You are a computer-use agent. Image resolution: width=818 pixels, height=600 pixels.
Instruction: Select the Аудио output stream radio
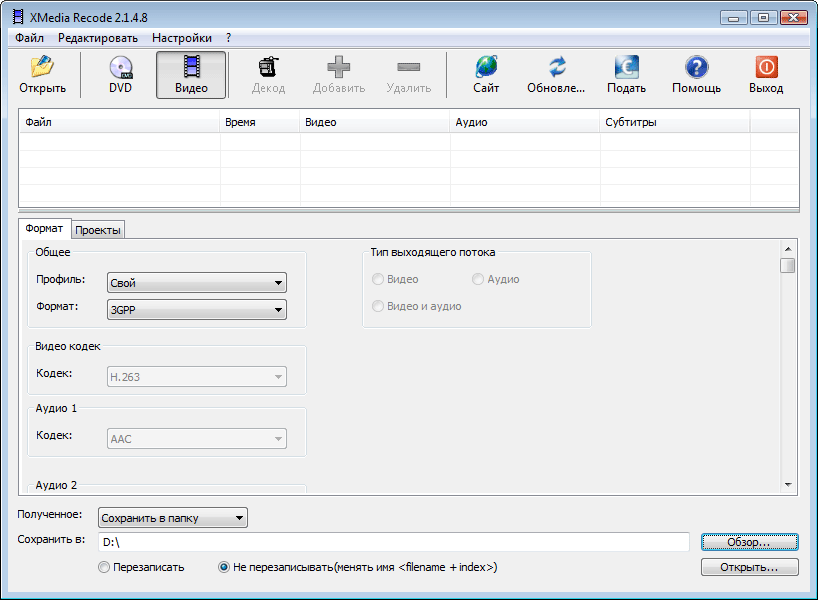click(496, 279)
